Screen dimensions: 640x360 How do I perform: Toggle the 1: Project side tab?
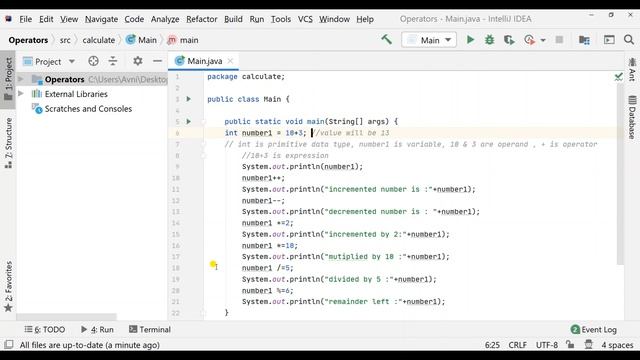(x=8, y=79)
